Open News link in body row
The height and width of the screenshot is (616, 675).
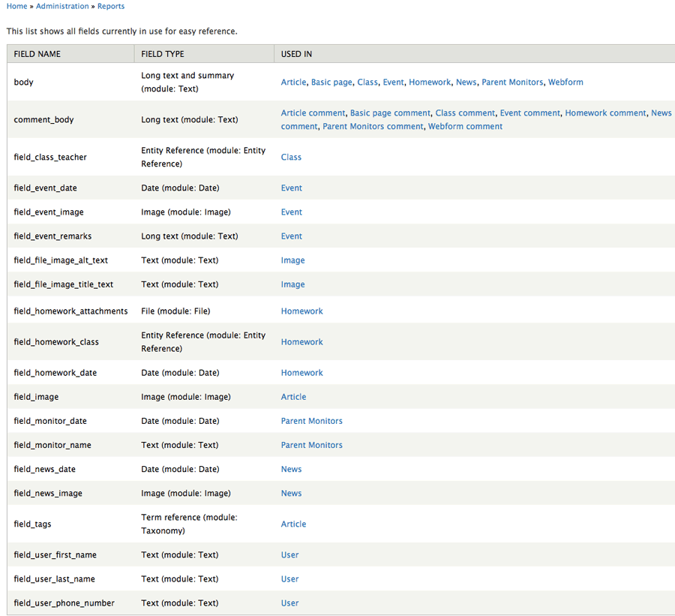pos(466,82)
